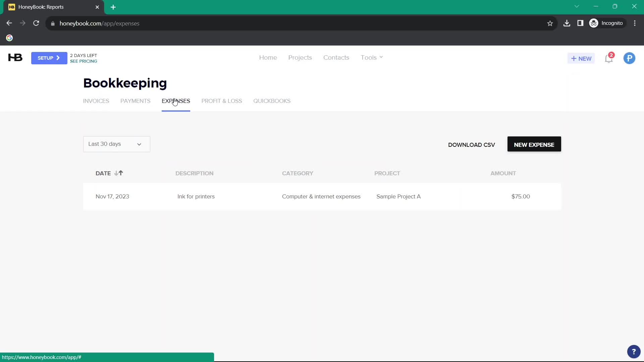Switch to the Invoices tab

(96, 101)
